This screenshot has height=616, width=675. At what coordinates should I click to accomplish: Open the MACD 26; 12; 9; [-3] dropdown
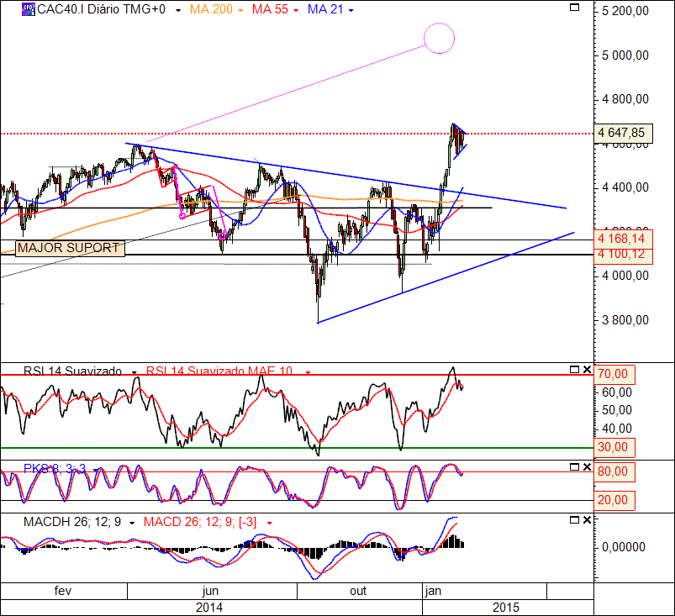point(270,524)
